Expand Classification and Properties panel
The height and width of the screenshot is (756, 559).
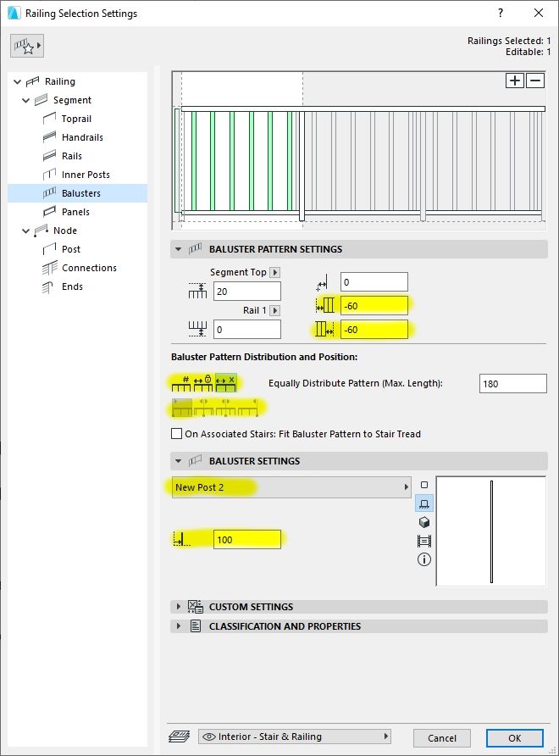point(179,626)
